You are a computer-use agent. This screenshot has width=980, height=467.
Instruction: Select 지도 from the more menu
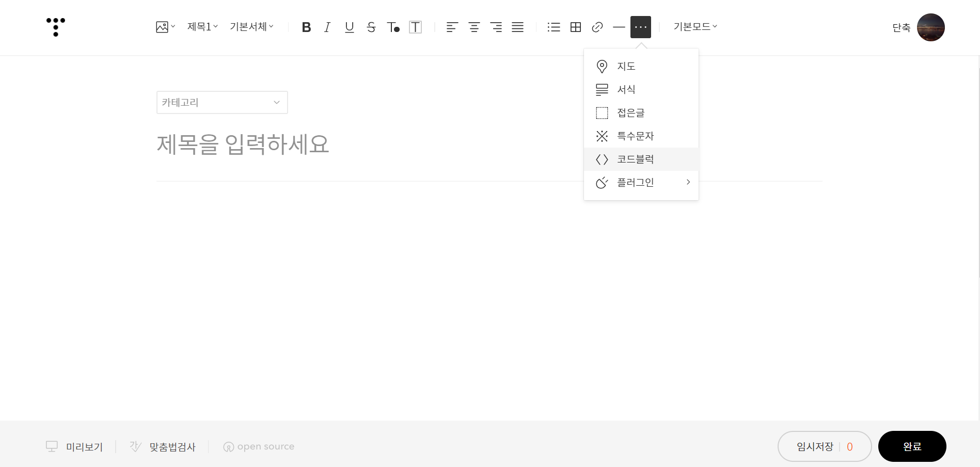point(641,66)
